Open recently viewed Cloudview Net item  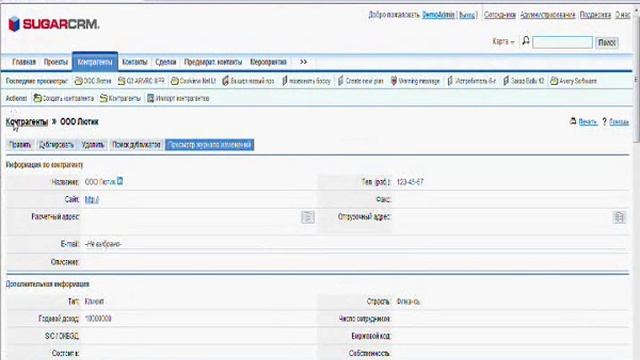tap(193, 81)
